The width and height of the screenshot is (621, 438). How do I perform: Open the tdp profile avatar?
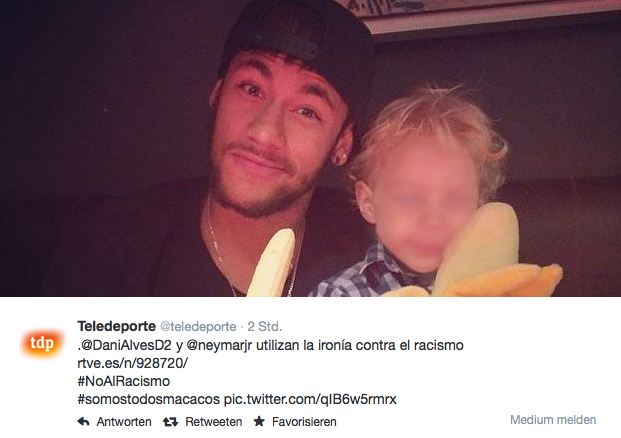point(42,343)
